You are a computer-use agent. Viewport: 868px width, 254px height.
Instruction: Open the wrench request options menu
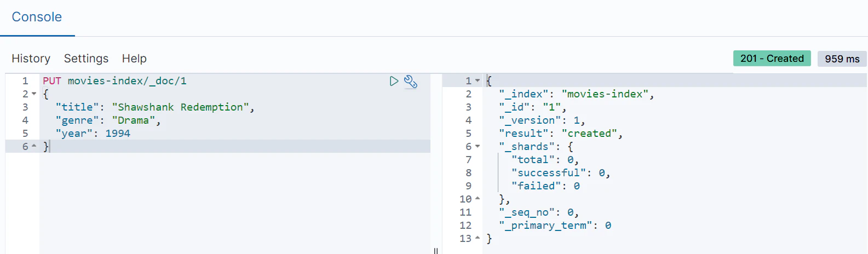[x=411, y=82]
